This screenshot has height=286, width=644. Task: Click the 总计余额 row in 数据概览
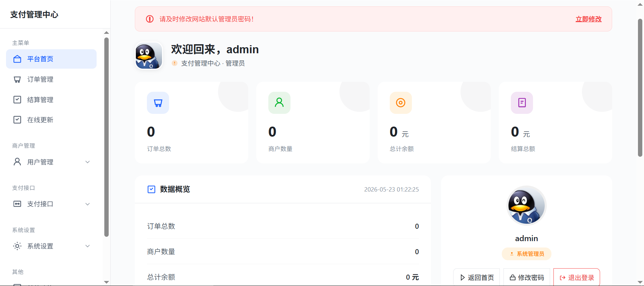coord(283,277)
